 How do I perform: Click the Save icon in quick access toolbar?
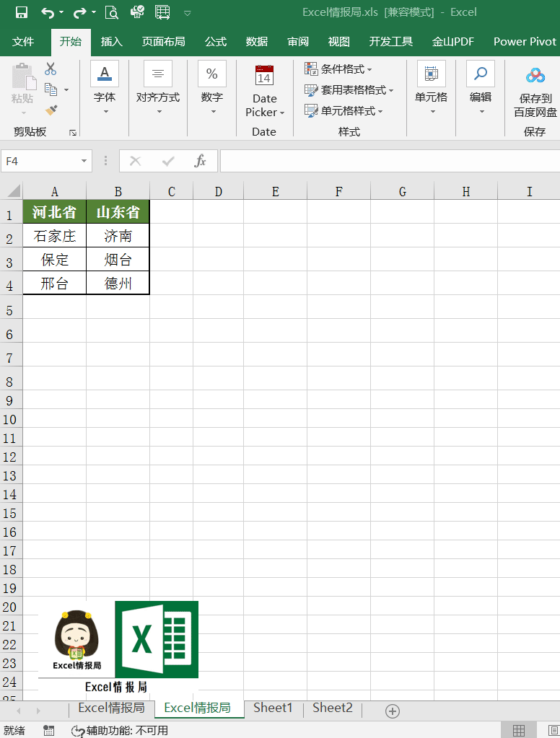(21, 13)
